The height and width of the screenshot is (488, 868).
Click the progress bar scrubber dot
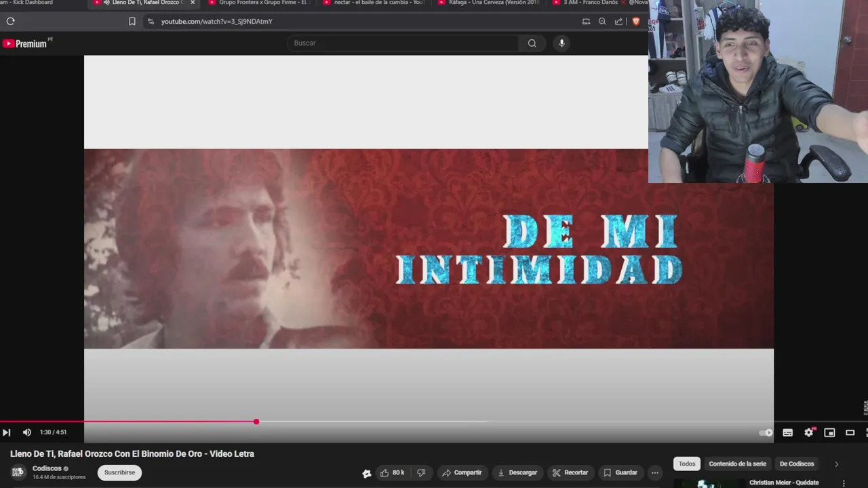[256, 422]
